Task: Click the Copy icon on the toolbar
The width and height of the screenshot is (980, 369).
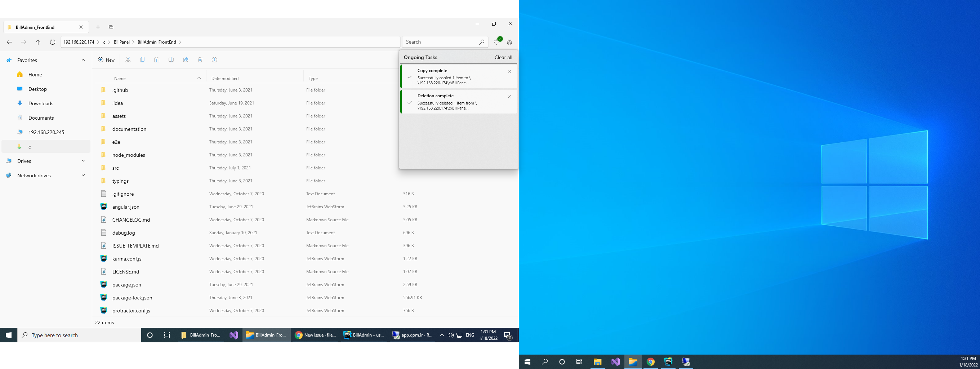Action: tap(142, 60)
